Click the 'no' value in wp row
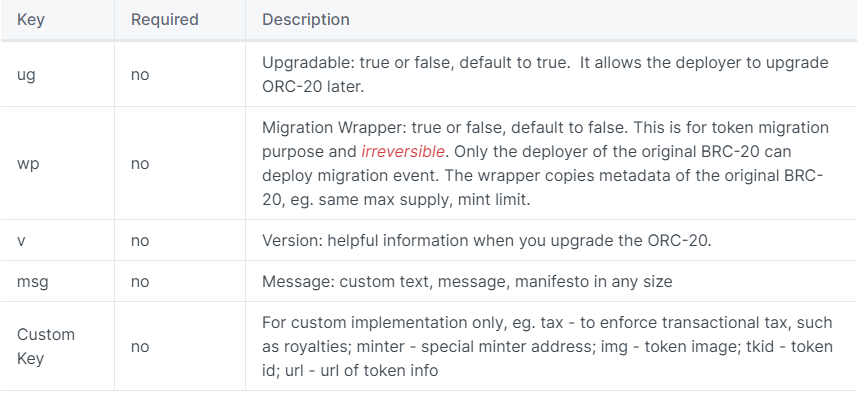This screenshot has height=396, width=857. click(140, 164)
